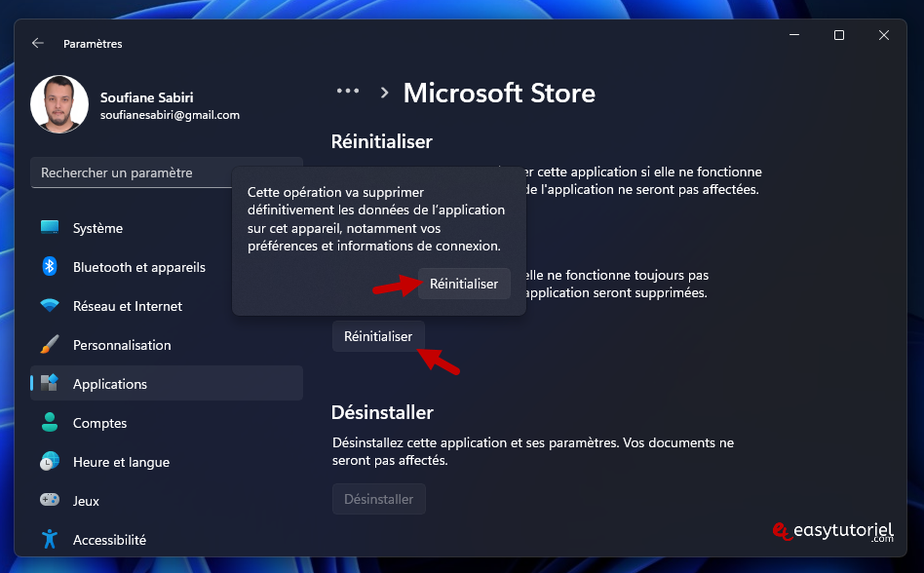Click the soufianesabiri@gmail.com address
The width and height of the screenshot is (924, 573).
(x=170, y=115)
